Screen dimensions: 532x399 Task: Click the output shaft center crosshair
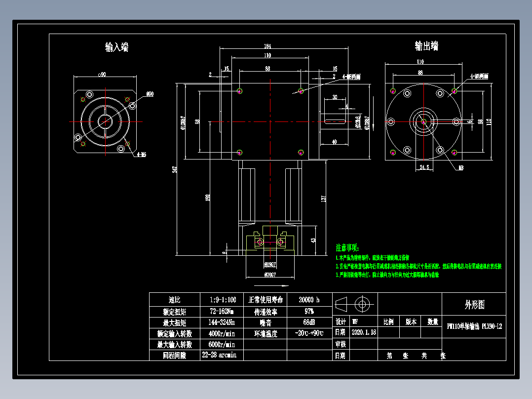point(423,122)
